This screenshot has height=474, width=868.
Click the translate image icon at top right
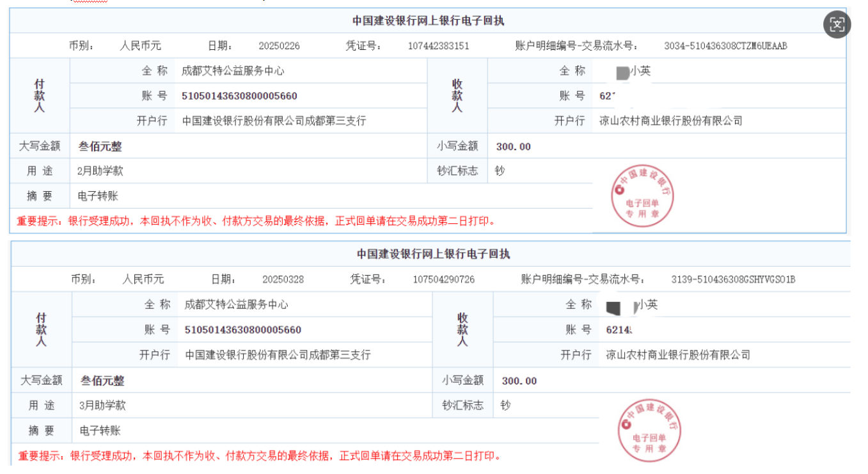click(837, 25)
